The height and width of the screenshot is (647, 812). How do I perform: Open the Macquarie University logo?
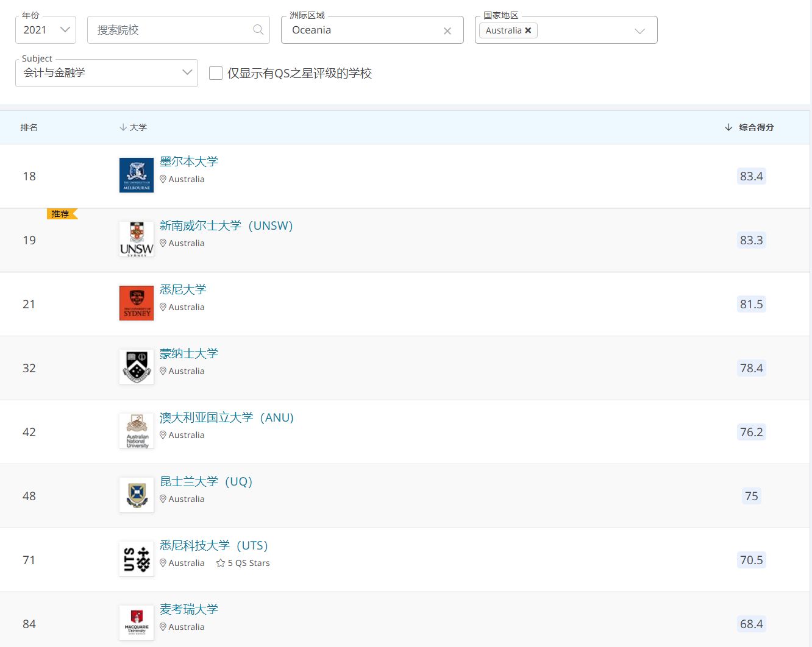coord(137,623)
